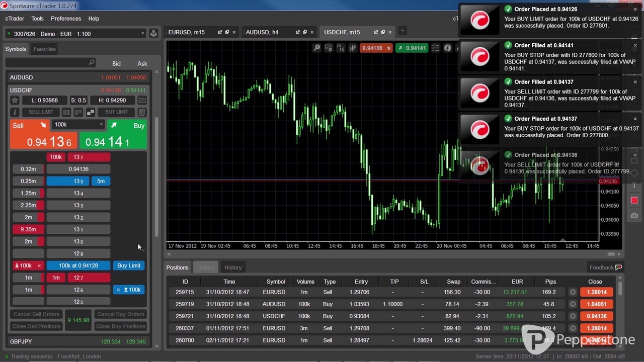Open the USDCHF order ticket scroll icon
Image resolution: width=644 pixels, height=362 pixels.
(x=142, y=112)
